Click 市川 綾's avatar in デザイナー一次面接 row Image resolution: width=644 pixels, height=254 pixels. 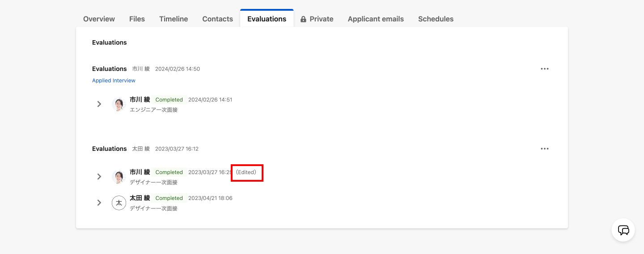[119, 177]
